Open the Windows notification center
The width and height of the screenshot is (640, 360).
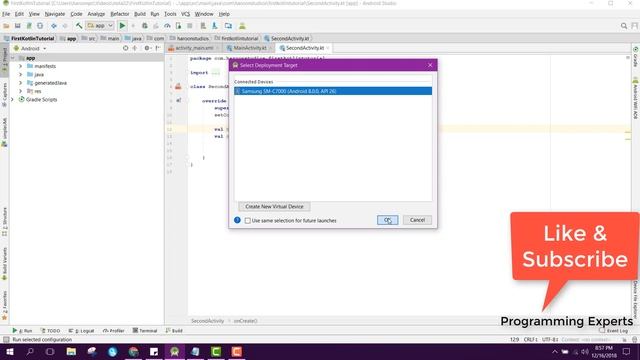pos(627,351)
